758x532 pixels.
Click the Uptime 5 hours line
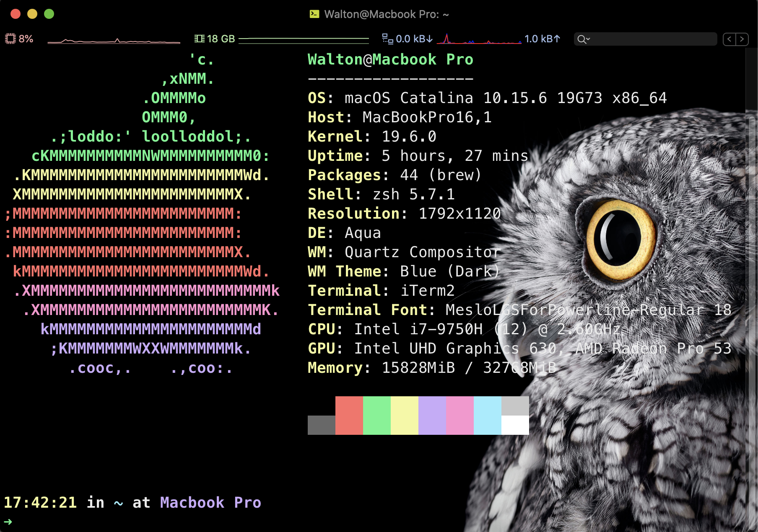tap(418, 156)
